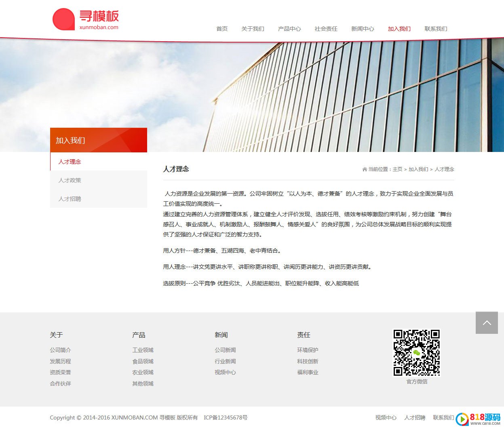Click the 选拔原则 paragraph
Image resolution: width=504 pixels, height=428 pixels.
[261, 283]
